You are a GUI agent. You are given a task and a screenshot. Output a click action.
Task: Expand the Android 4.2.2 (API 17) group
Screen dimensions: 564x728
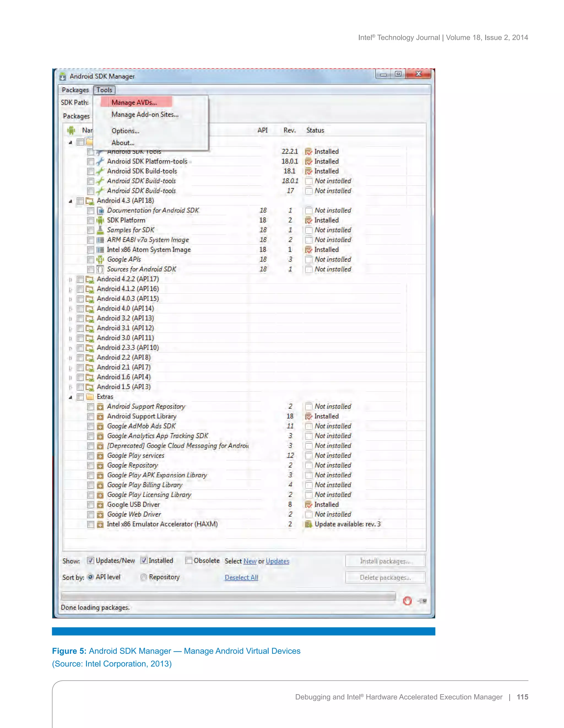click(70, 279)
